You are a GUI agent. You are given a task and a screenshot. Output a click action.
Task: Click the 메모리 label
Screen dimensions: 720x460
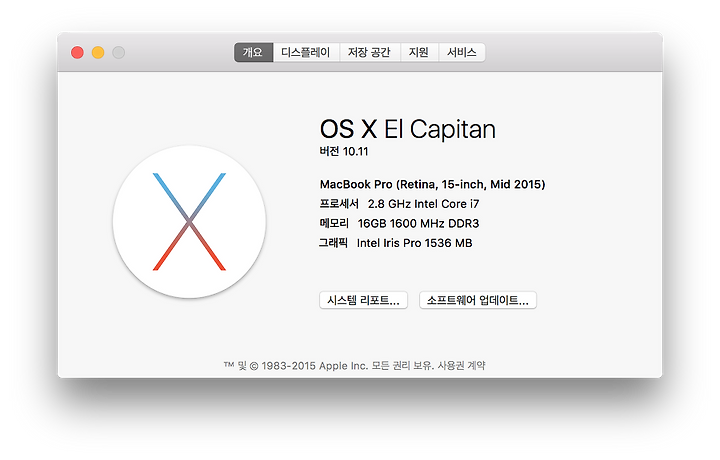pyautogui.click(x=334, y=223)
